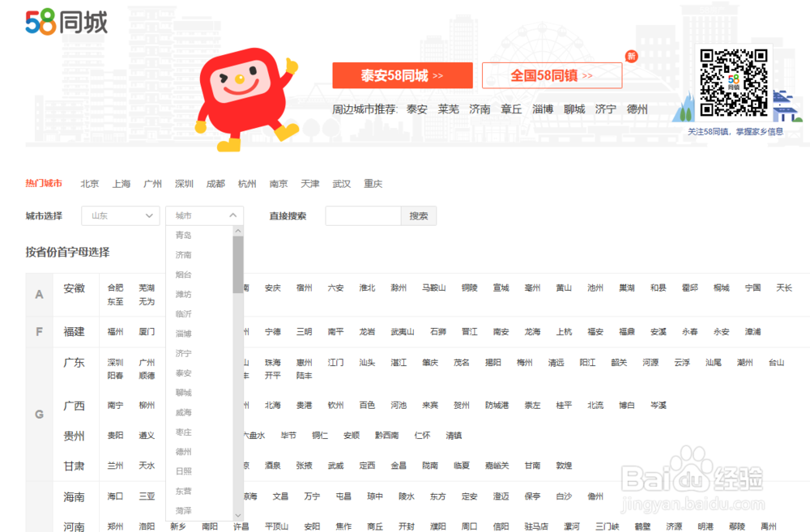The height and width of the screenshot is (532, 810).
Task: Click the 新 badge on 全国58同镇
Action: click(631, 56)
